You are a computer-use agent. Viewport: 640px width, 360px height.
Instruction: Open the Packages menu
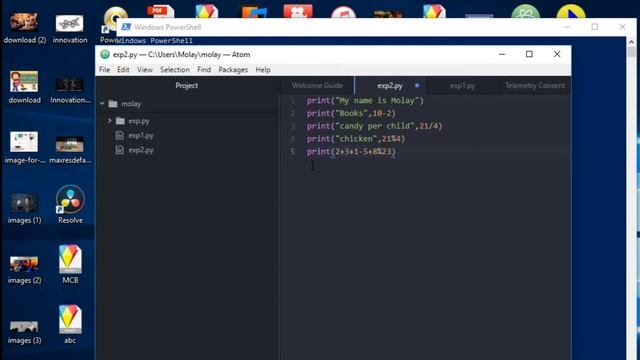click(x=233, y=70)
